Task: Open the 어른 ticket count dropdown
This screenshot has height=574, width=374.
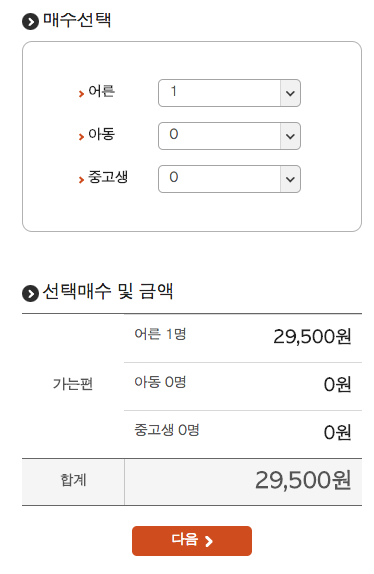Action: (229, 93)
